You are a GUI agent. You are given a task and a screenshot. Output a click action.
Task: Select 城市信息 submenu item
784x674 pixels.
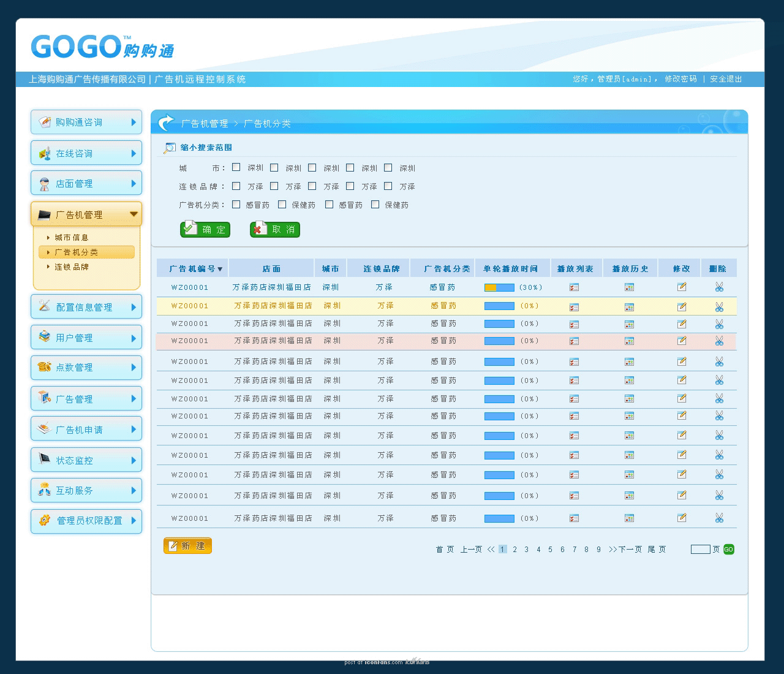pos(71,238)
